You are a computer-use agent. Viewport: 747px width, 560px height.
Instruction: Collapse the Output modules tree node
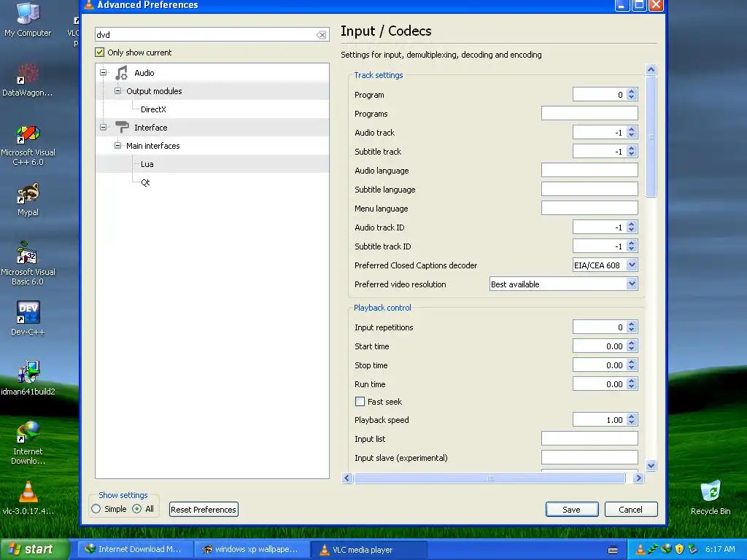coord(117,91)
